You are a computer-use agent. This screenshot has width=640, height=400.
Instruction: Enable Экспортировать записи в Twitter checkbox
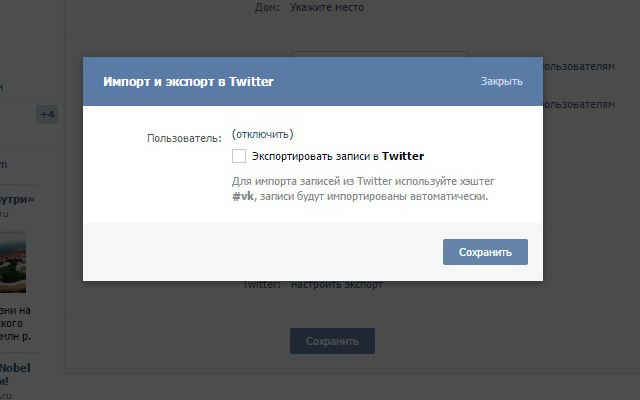click(239, 156)
